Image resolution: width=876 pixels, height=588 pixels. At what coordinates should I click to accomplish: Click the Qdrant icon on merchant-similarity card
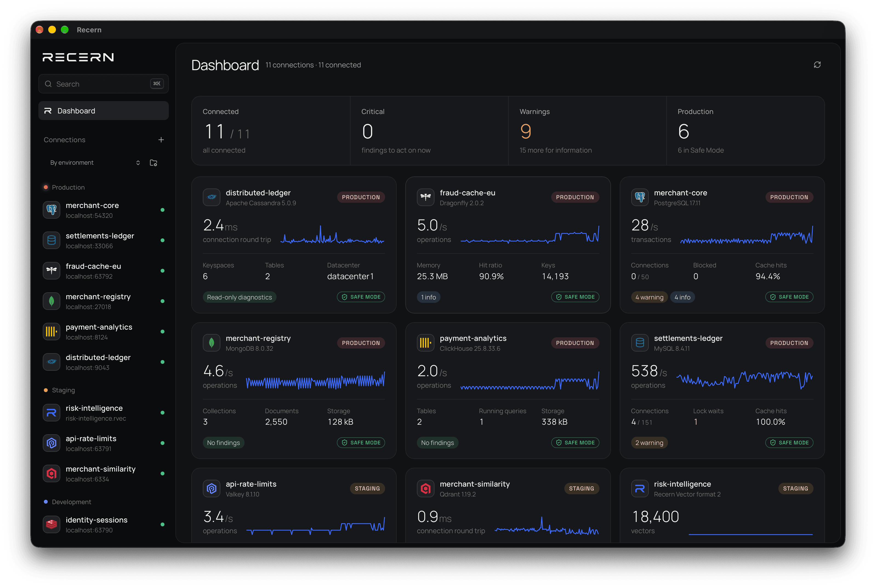coord(425,489)
